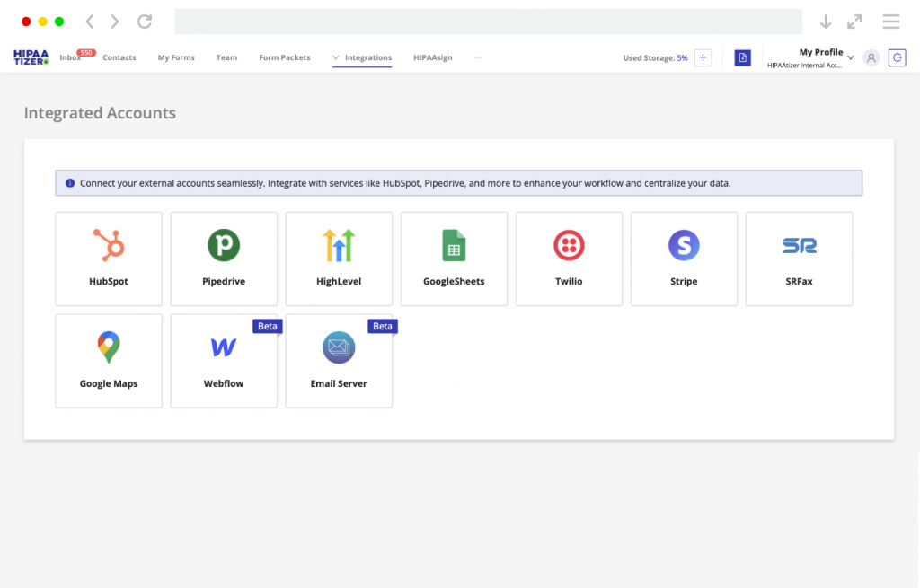Open the HIPAAsign tab

[432, 57]
